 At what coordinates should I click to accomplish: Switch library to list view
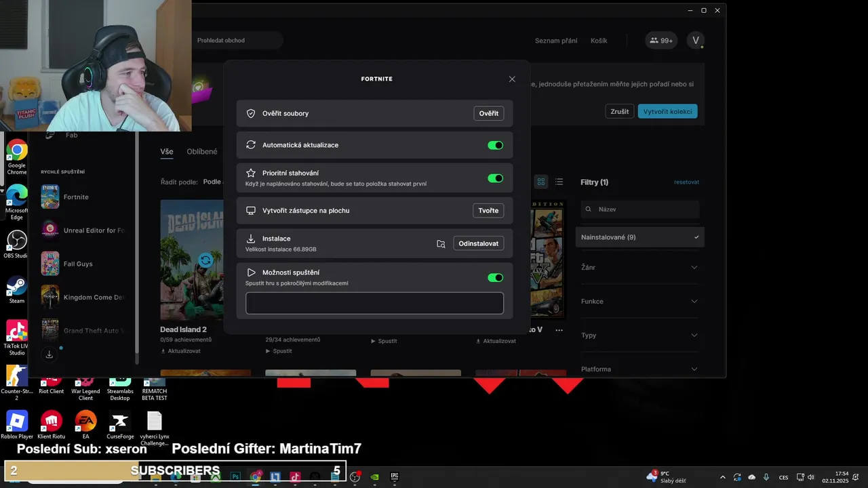pyautogui.click(x=559, y=182)
